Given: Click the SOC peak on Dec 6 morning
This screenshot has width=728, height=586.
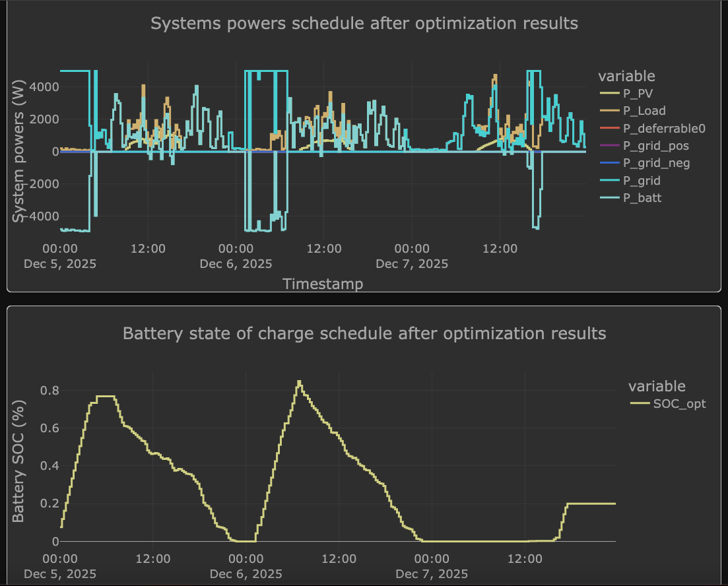Looking at the screenshot, I should click(x=299, y=381).
